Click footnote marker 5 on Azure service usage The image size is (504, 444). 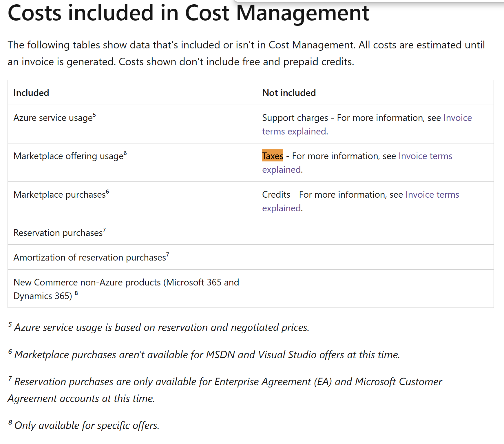[94, 114]
